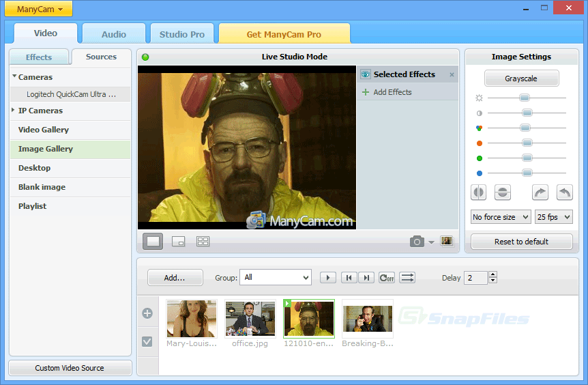Switch to split-screen grid layout
Viewport: 588px width, 385px height.
tap(203, 241)
